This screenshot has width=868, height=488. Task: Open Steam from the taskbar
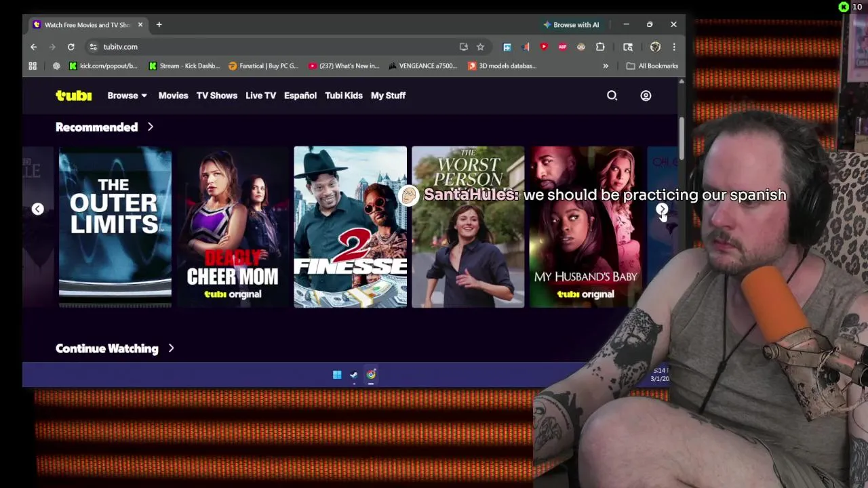tap(353, 375)
